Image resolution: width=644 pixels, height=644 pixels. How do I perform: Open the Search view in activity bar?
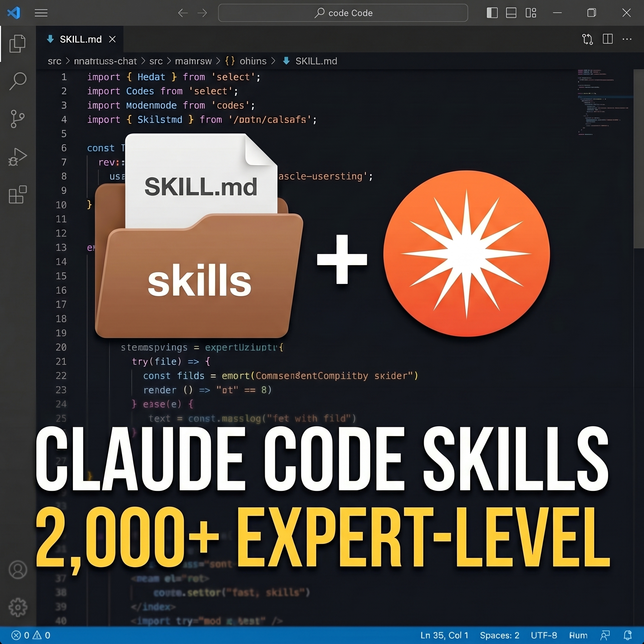(x=18, y=81)
